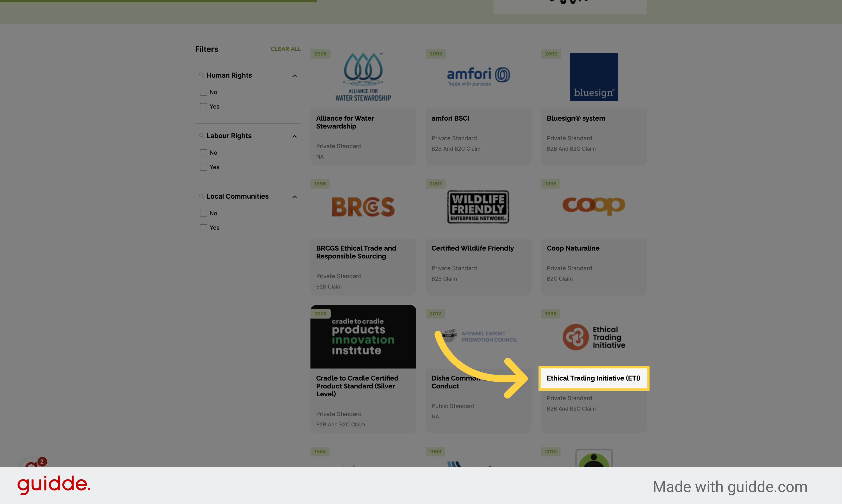Click the search icon beside Human Rights
Image resolution: width=842 pixels, height=504 pixels.
(201, 75)
